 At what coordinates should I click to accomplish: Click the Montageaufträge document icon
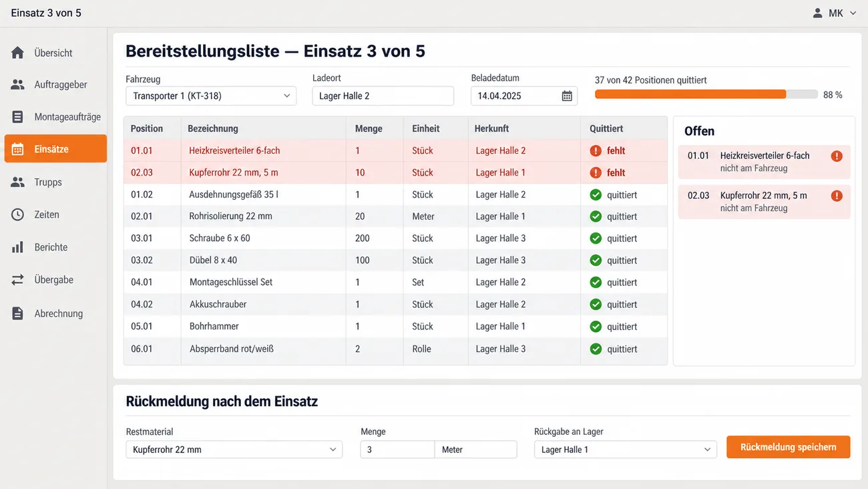(x=18, y=117)
